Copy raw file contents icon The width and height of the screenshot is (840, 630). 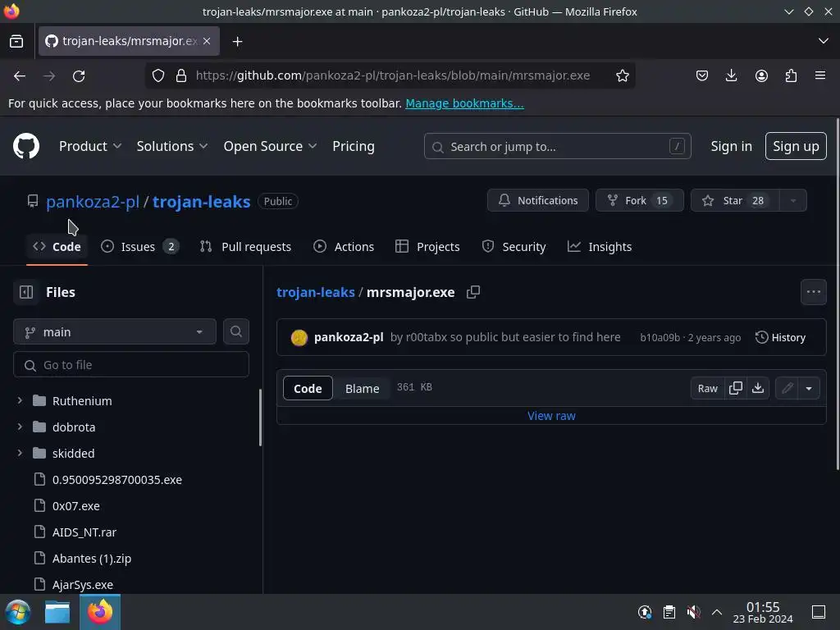click(x=736, y=388)
